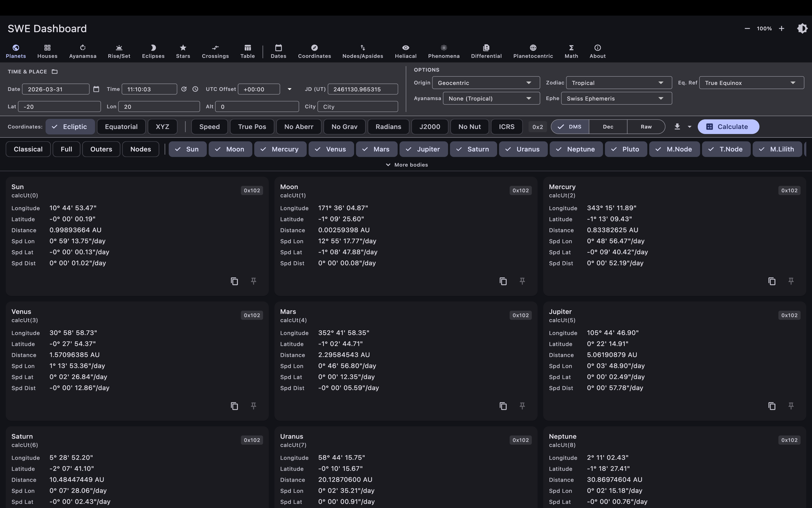Switch to the Crossings tab
Viewport: 812px width, 508px height.
coord(215,51)
